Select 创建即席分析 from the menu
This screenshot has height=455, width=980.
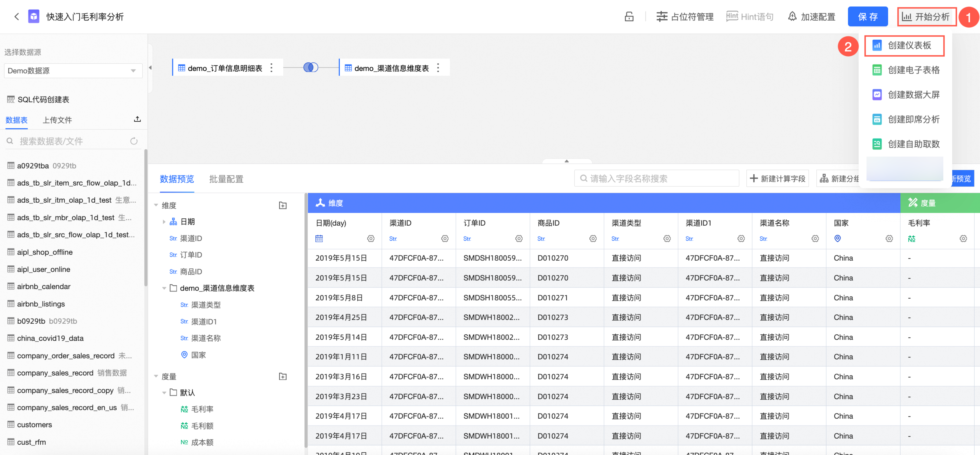coord(905,119)
